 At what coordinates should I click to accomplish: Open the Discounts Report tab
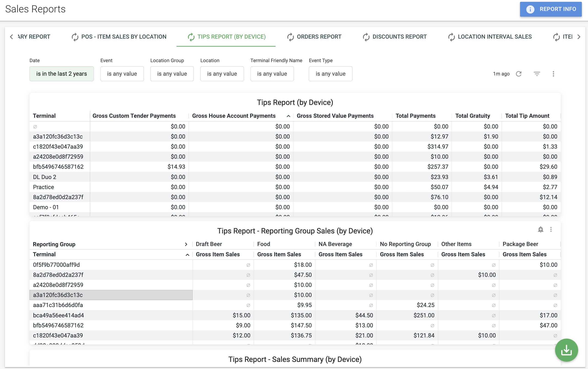click(395, 37)
